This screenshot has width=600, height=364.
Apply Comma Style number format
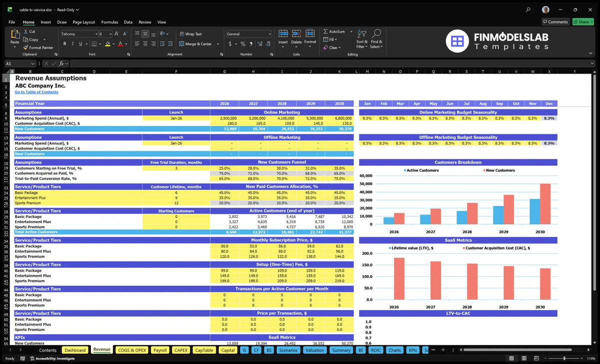(x=251, y=44)
